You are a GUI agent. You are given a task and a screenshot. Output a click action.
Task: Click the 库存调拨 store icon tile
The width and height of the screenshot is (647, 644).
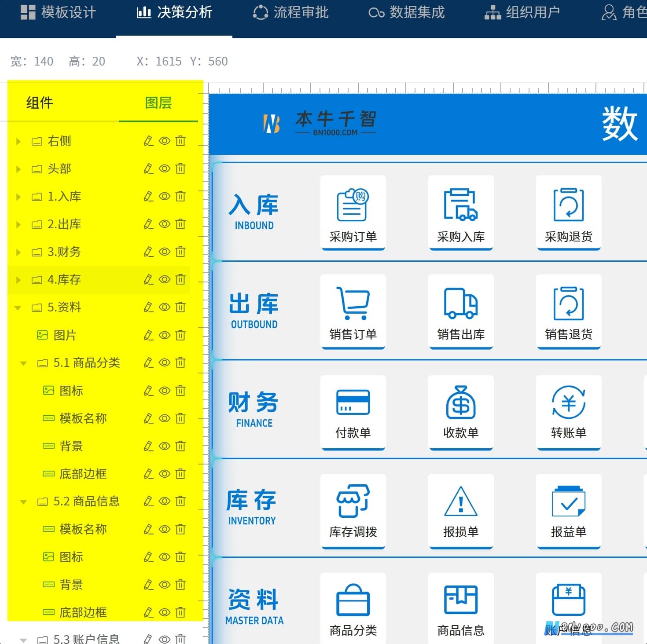click(x=353, y=511)
